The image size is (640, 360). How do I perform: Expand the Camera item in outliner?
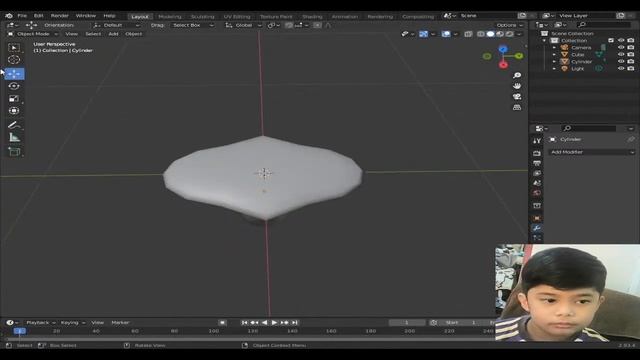(x=554, y=48)
